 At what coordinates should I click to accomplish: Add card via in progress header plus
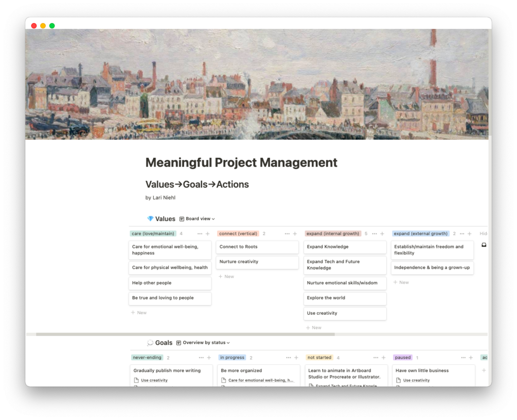coord(296,357)
